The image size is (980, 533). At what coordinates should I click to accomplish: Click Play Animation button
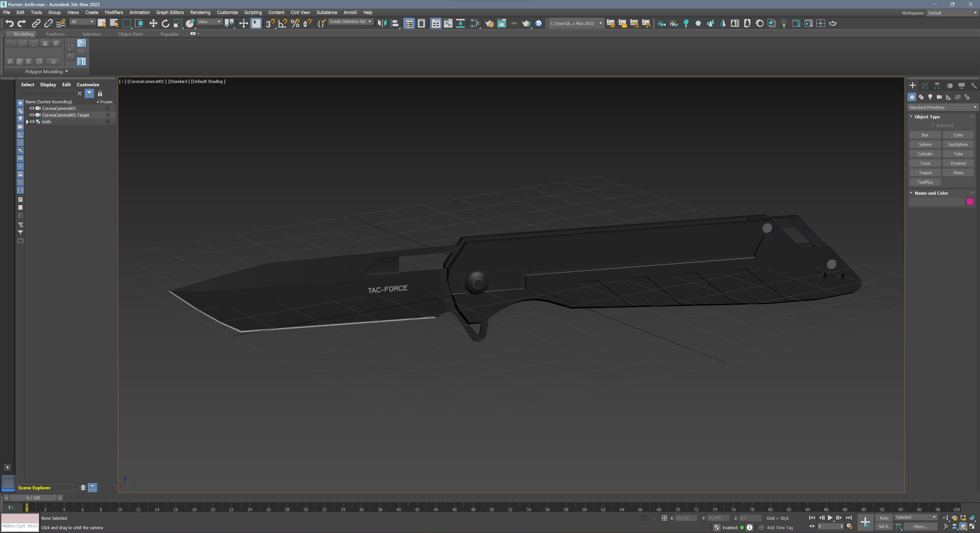click(x=830, y=518)
